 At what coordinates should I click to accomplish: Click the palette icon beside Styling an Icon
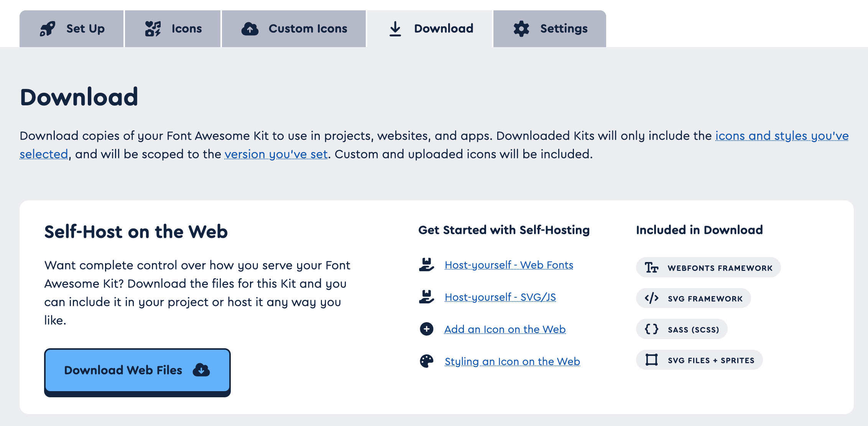click(x=426, y=361)
